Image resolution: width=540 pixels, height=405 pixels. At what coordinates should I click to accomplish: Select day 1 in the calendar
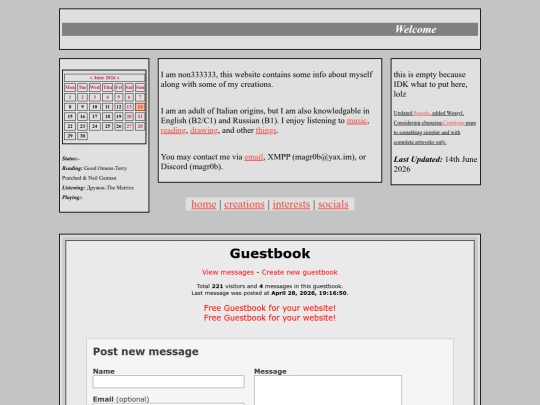(70, 97)
